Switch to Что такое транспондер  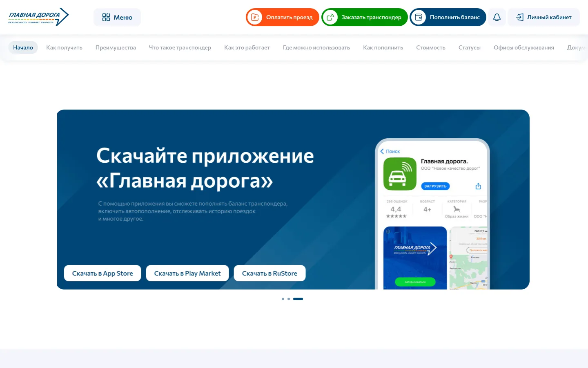180,47
